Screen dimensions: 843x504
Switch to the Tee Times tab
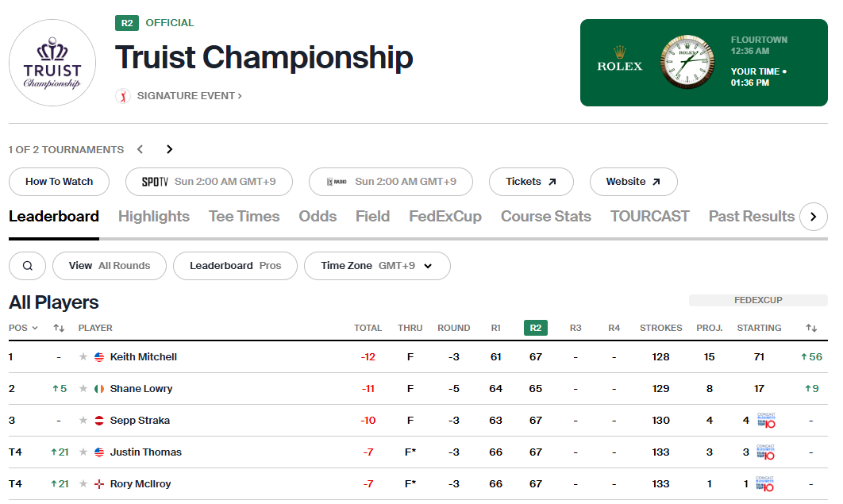pos(244,217)
